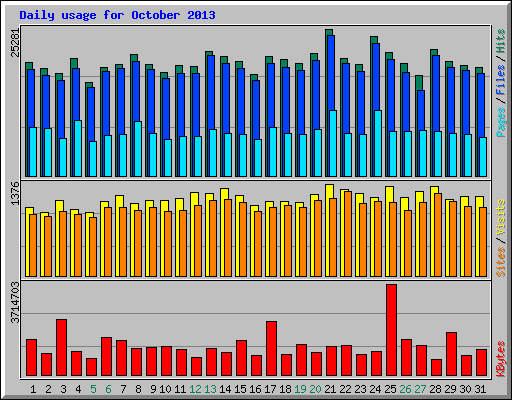Click the day 21 axis label
512x400 pixels.
coord(330,389)
